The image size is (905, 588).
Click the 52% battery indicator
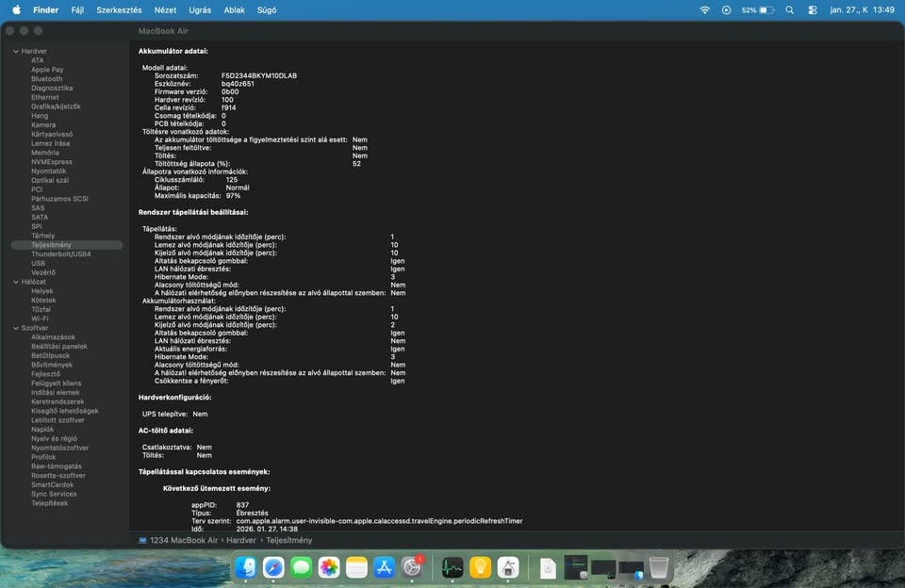tap(758, 9)
